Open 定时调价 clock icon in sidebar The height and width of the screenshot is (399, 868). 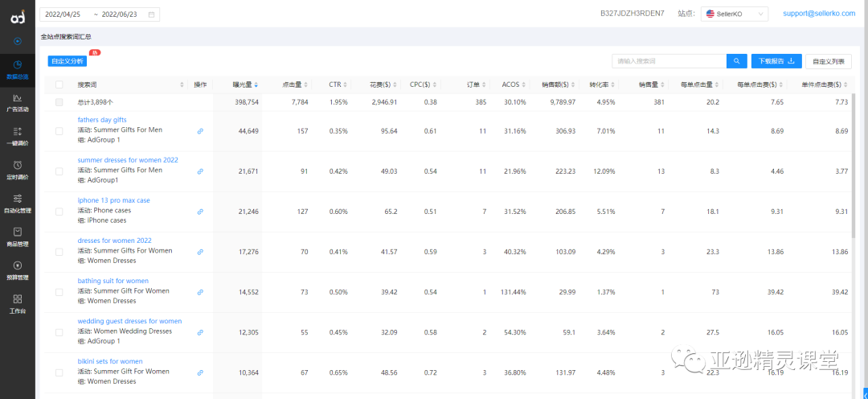coord(17,165)
